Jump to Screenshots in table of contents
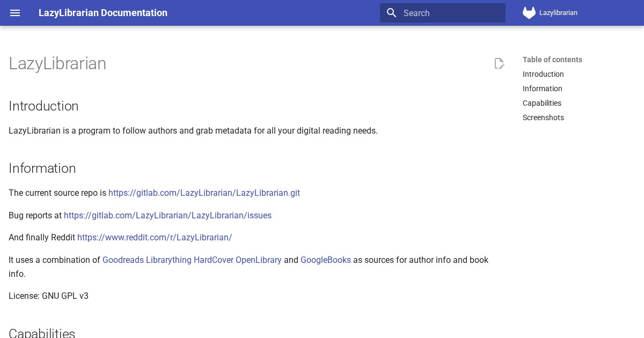Viewport: 644px width, 338px height. point(543,117)
